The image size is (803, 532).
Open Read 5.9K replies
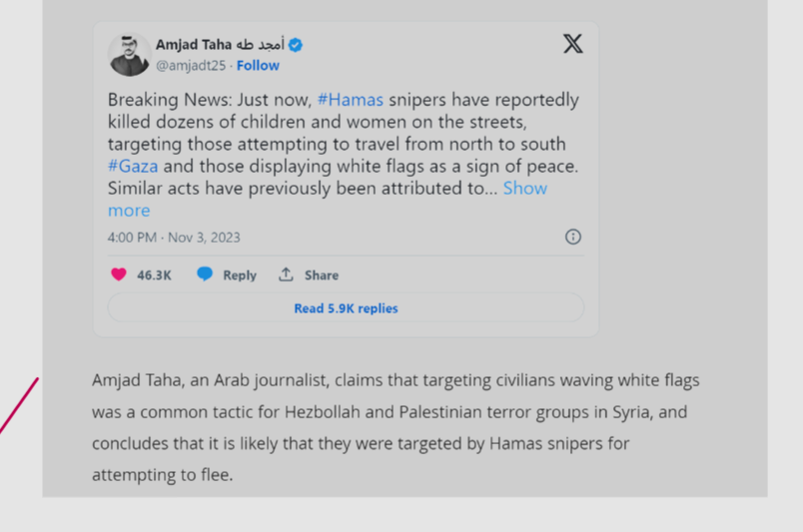click(346, 308)
